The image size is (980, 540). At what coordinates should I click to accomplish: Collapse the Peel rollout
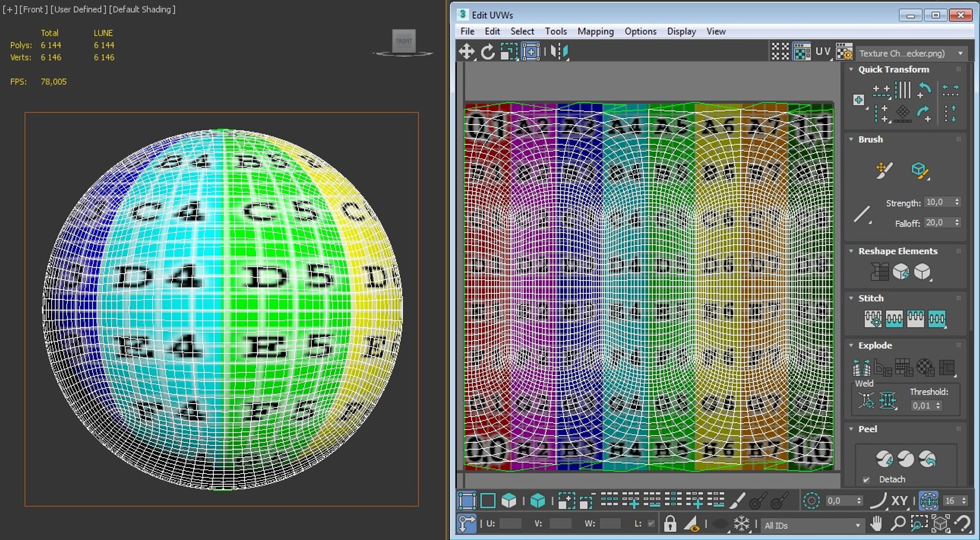(x=851, y=429)
